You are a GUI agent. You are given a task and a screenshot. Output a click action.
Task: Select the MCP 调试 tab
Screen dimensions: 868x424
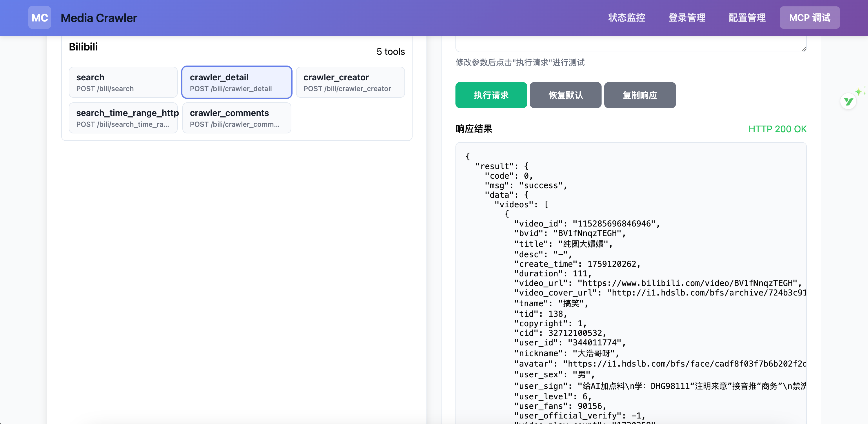tap(809, 17)
